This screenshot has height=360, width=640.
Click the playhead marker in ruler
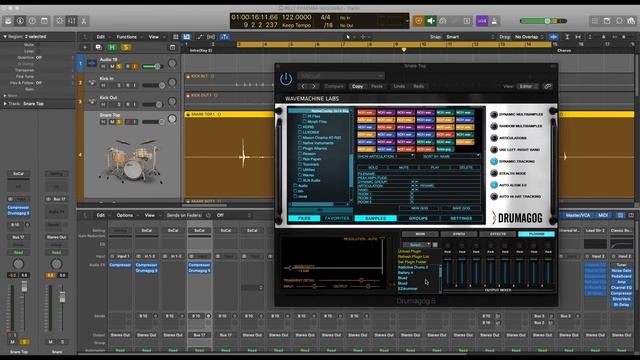(x=404, y=50)
